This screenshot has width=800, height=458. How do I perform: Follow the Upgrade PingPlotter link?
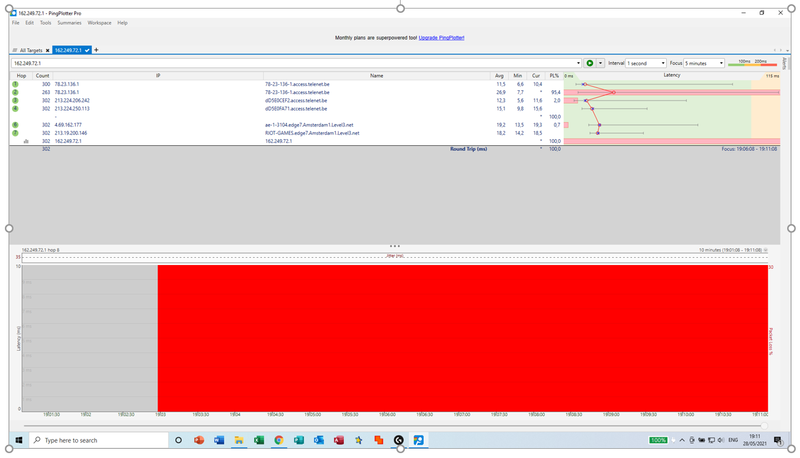point(440,36)
